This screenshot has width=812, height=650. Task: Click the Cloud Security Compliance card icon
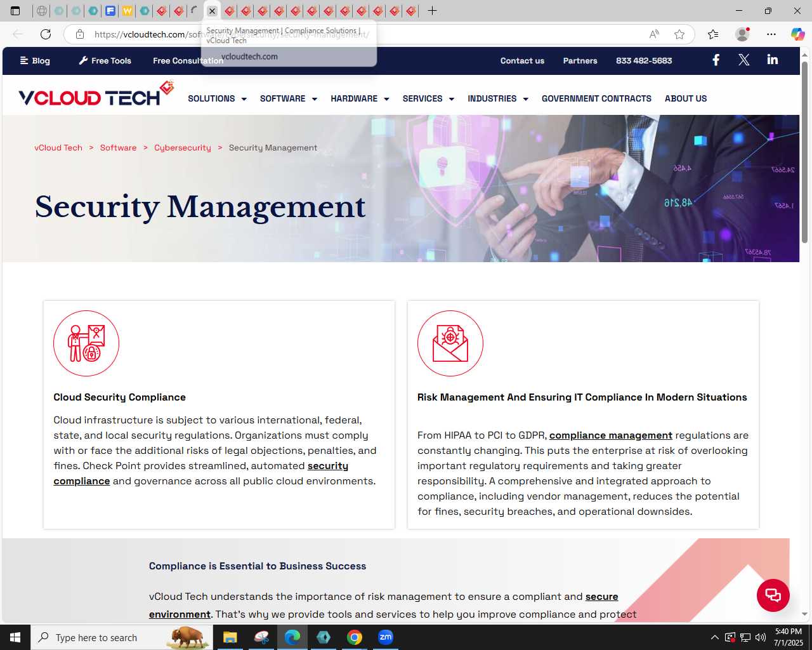click(x=86, y=343)
